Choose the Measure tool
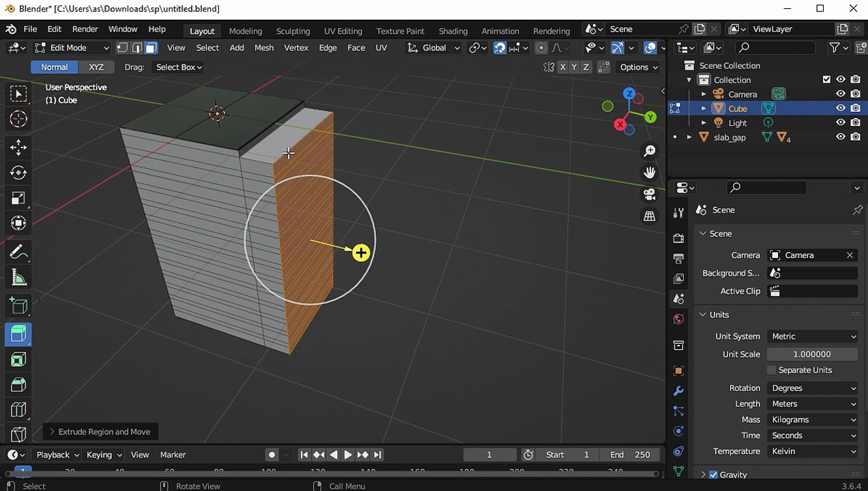The width and height of the screenshot is (868, 491). [18, 278]
